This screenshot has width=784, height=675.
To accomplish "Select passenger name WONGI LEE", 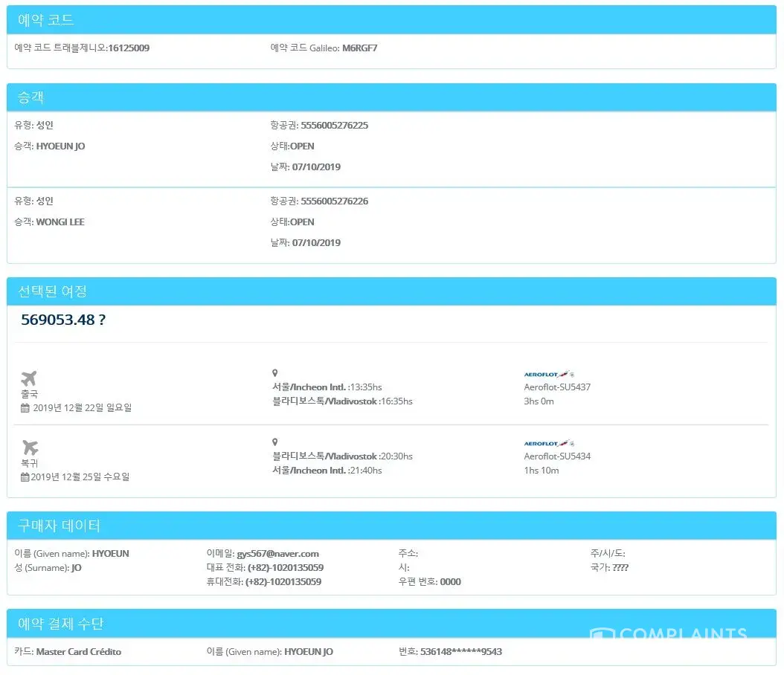I will pyautogui.click(x=60, y=222).
